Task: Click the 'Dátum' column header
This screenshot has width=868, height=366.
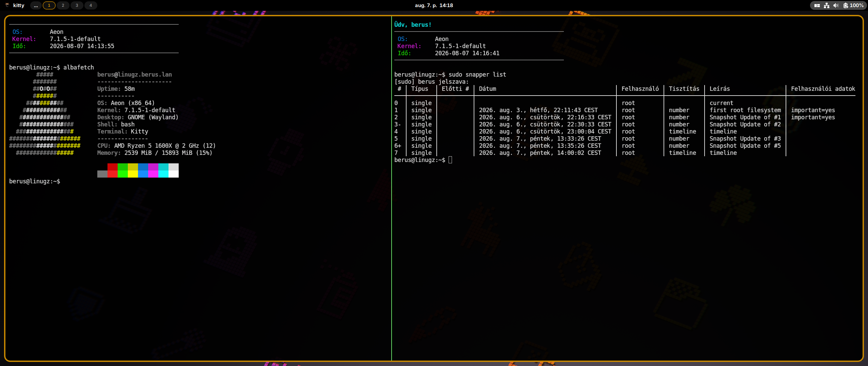Action: pyautogui.click(x=488, y=89)
